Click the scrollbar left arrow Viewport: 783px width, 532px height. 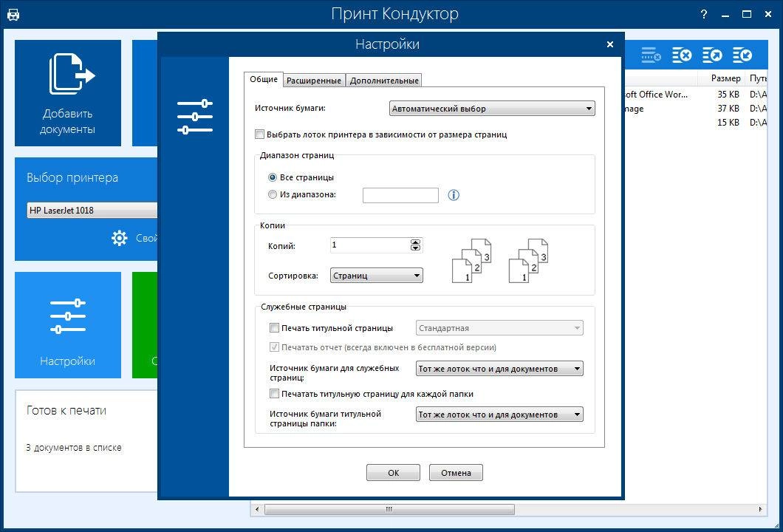click(x=257, y=509)
